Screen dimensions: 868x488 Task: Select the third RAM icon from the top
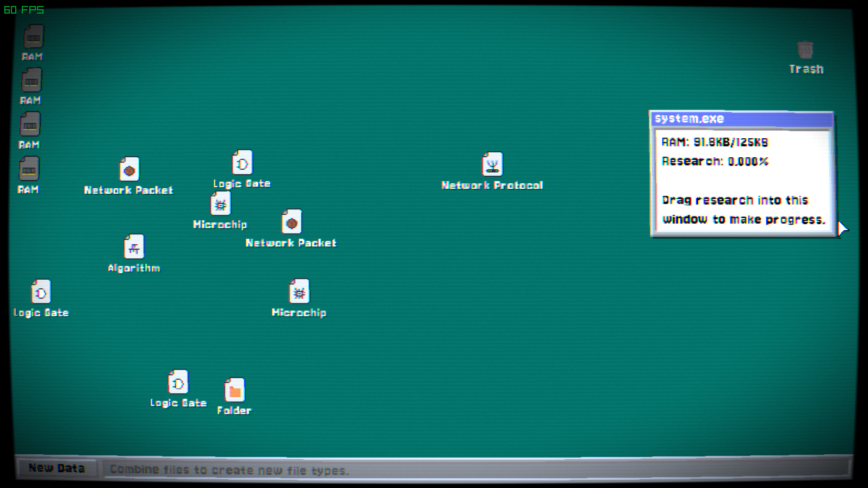click(x=30, y=125)
